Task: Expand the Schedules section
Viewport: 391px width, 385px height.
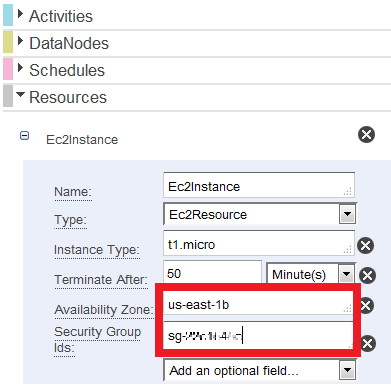Action: (x=20, y=68)
